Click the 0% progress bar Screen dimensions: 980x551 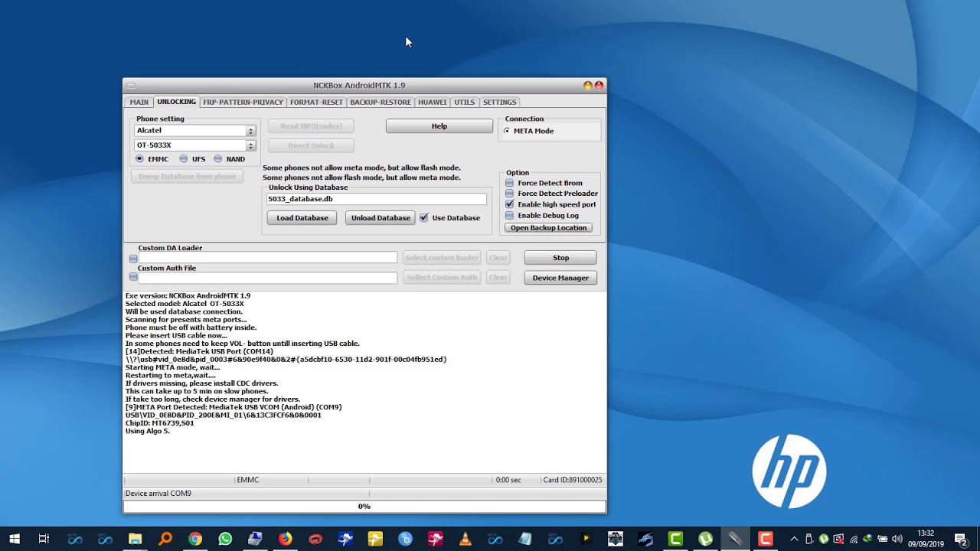(x=364, y=507)
